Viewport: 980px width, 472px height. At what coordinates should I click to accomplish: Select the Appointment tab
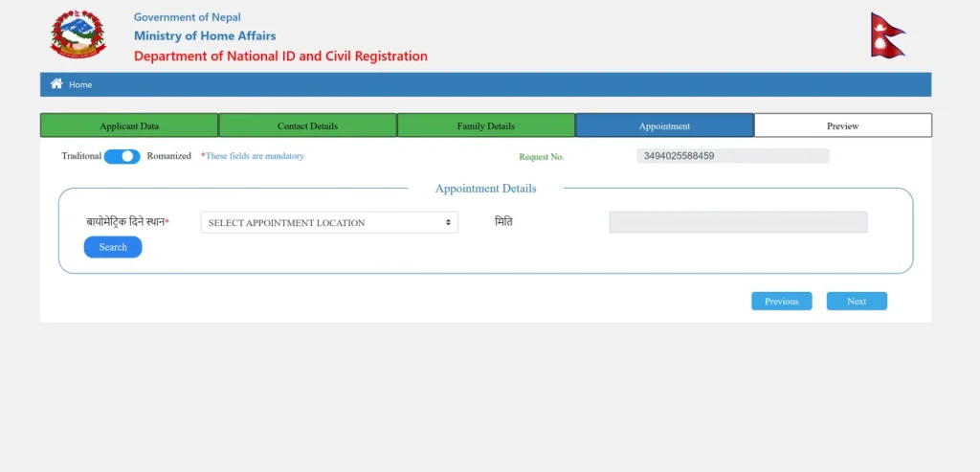(x=664, y=125)
